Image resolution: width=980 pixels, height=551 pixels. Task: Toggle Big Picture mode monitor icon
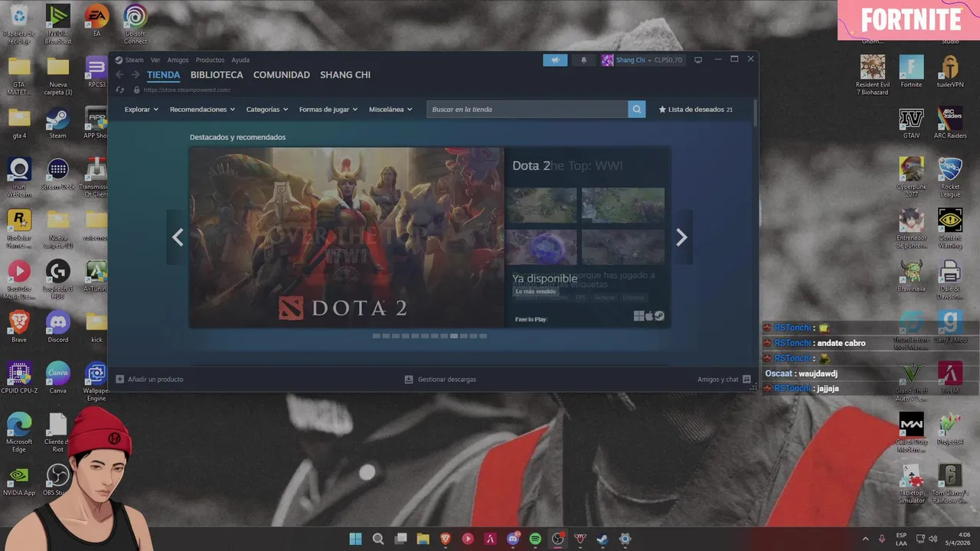coord(698,60)
